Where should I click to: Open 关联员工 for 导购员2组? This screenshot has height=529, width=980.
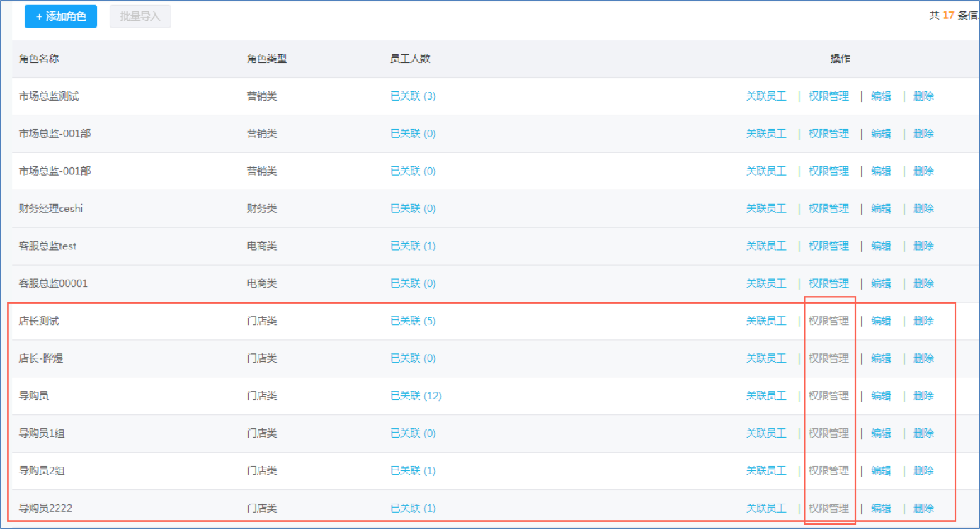[766, 472]
